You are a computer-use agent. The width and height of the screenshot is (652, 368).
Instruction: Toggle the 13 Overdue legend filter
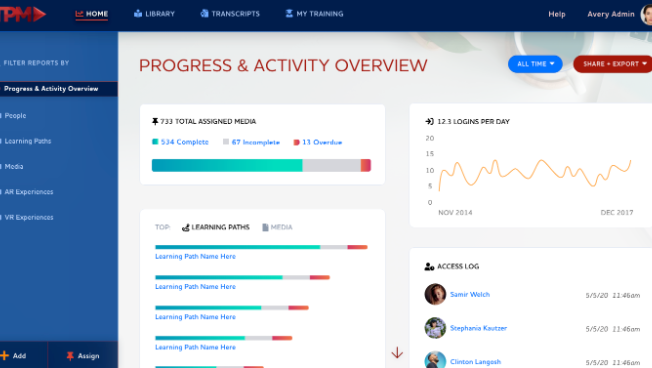(318, 142)
